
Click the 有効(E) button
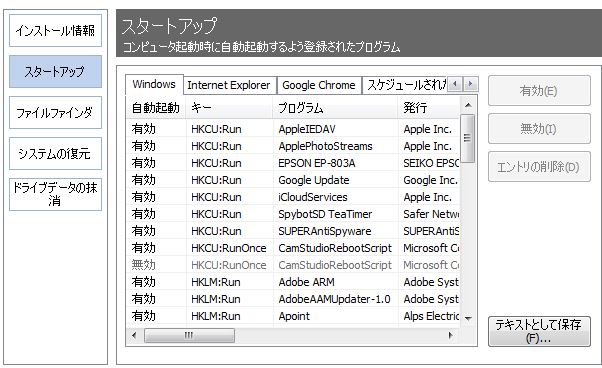[x=539, y=91]
